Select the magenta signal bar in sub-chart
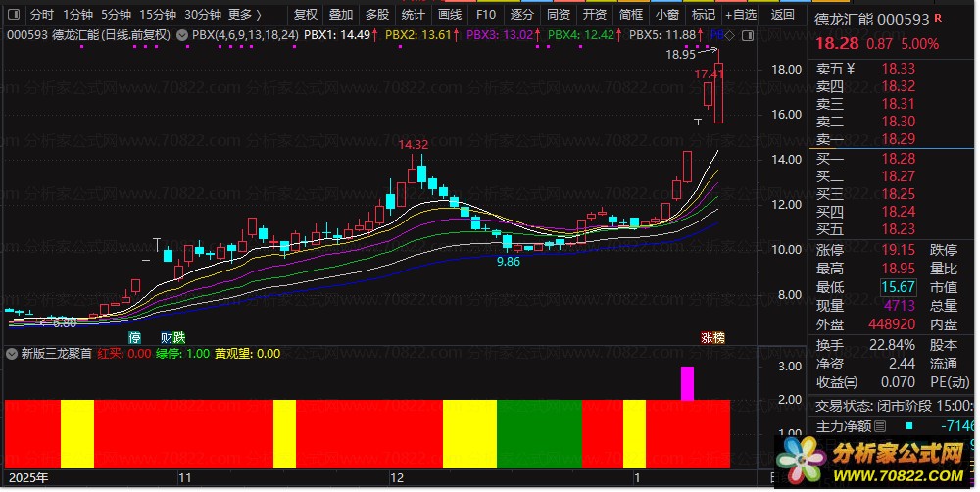 point(687,383)
